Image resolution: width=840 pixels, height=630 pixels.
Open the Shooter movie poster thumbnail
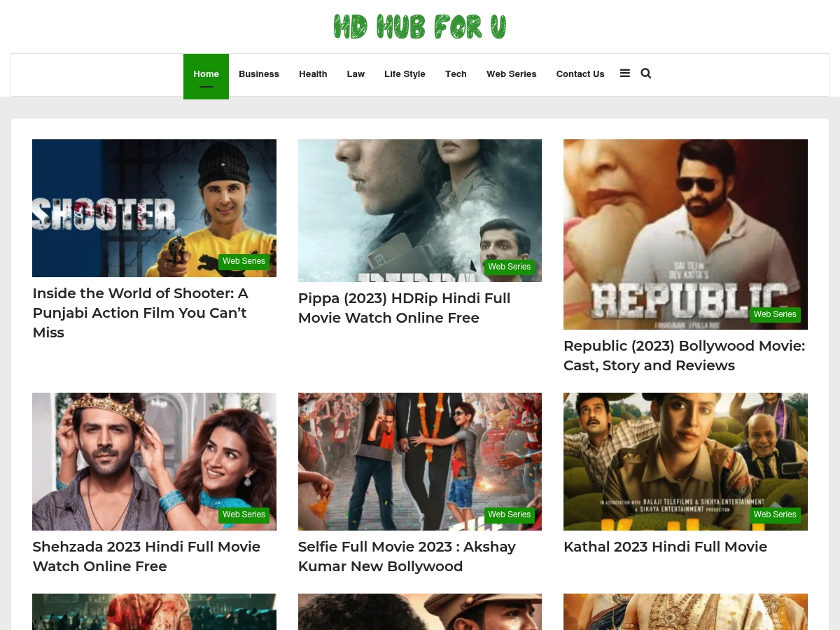tap(154, 208)
